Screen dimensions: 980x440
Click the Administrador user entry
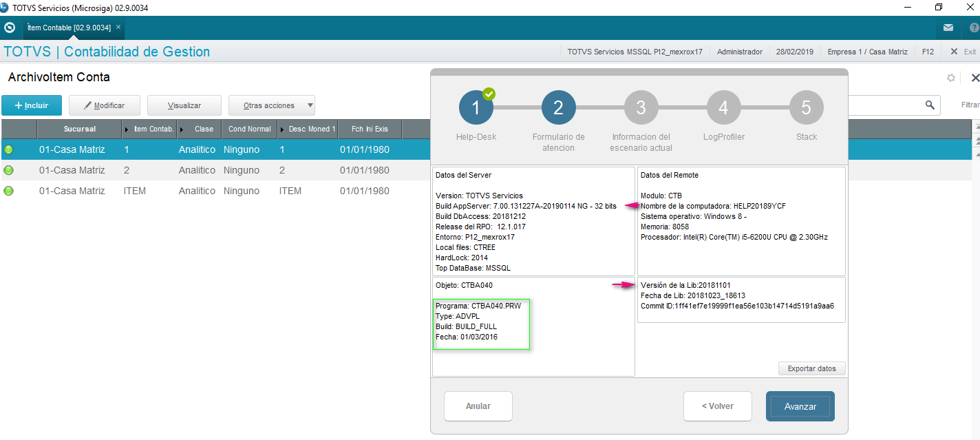(x=740, y=52)
